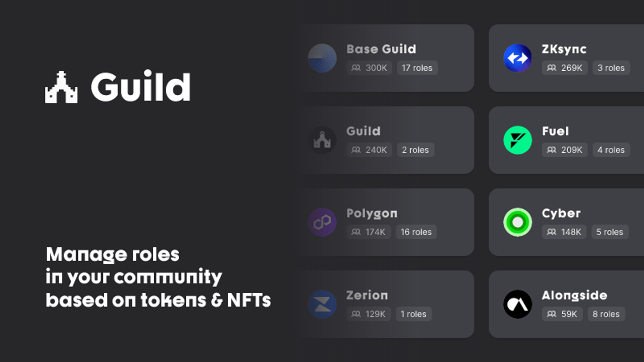
Task: Click the large Guild wordmark text
Action: [140, 87]
